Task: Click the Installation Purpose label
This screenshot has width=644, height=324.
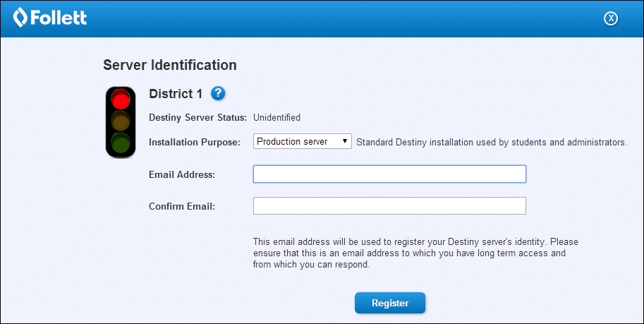Action: coord(195,142)
